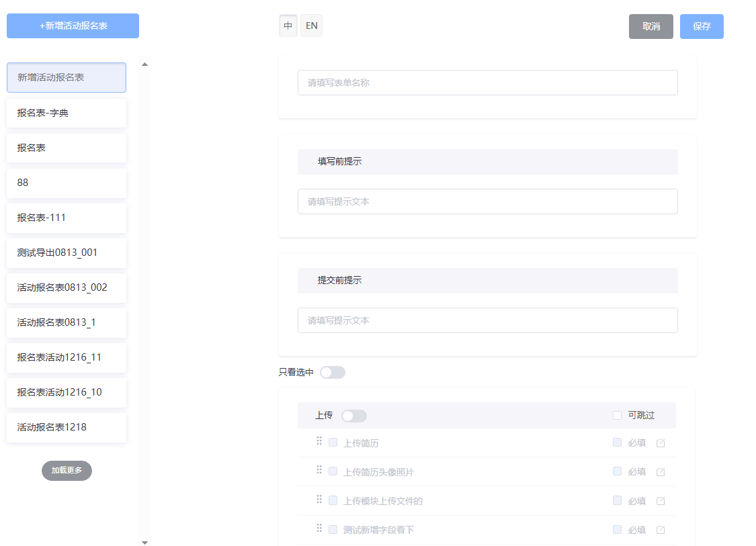Focus input under 提交前提示
Screen dimensions: 756x546
click(487, 320)
